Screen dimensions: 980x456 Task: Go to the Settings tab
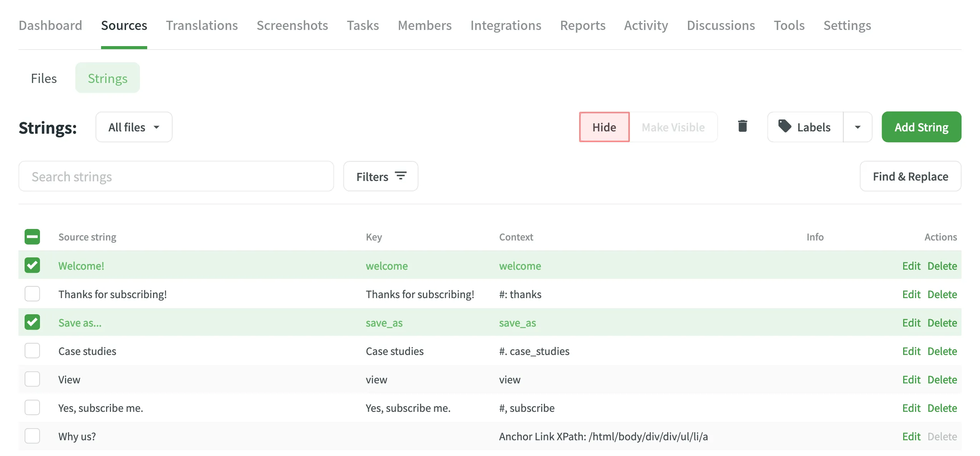847,25
